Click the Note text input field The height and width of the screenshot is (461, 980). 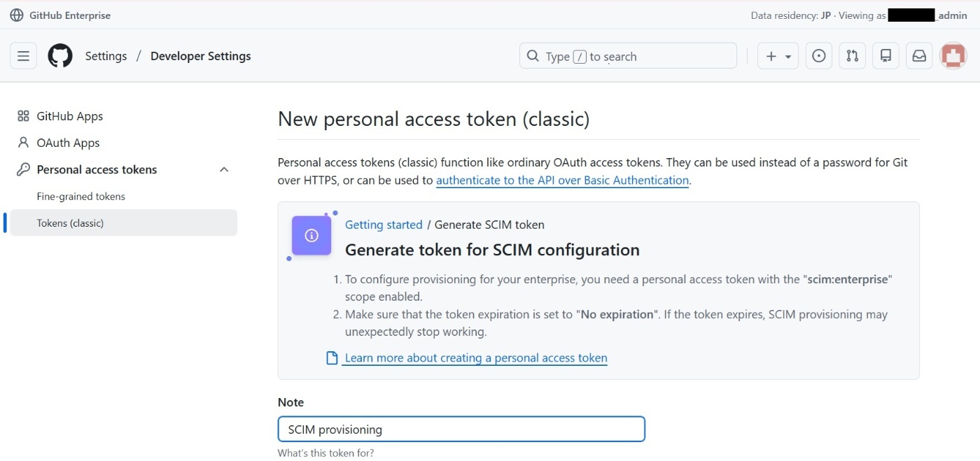click(x=461, y=430)
